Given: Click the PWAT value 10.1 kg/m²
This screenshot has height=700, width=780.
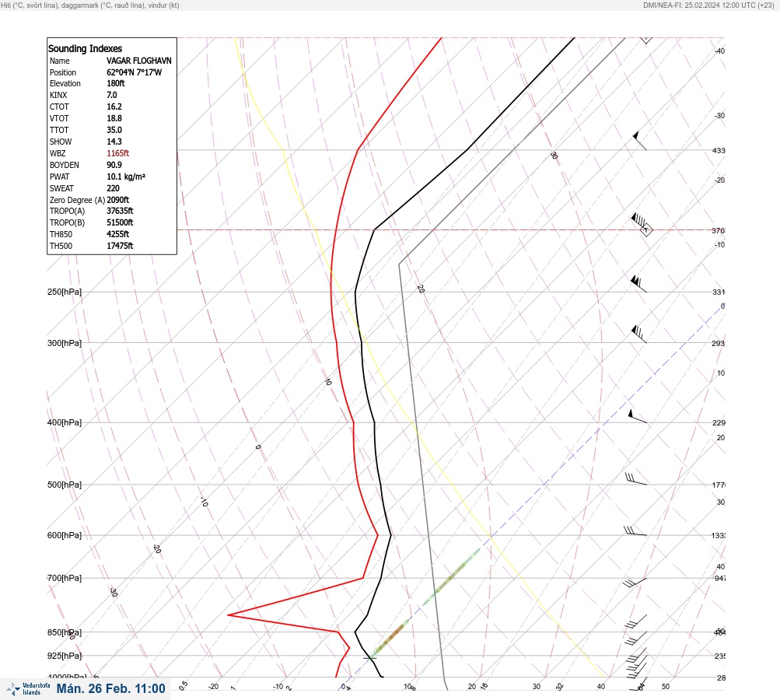Looking at the screenshot, I should pyautogui.click(x=126, y=177).
